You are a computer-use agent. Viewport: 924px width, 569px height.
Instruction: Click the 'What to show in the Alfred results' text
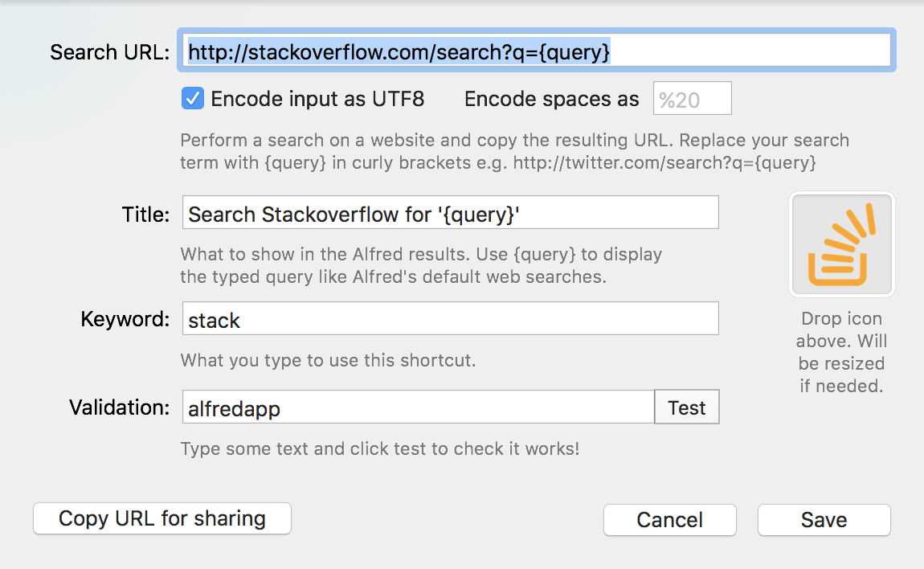click(421, 265)
